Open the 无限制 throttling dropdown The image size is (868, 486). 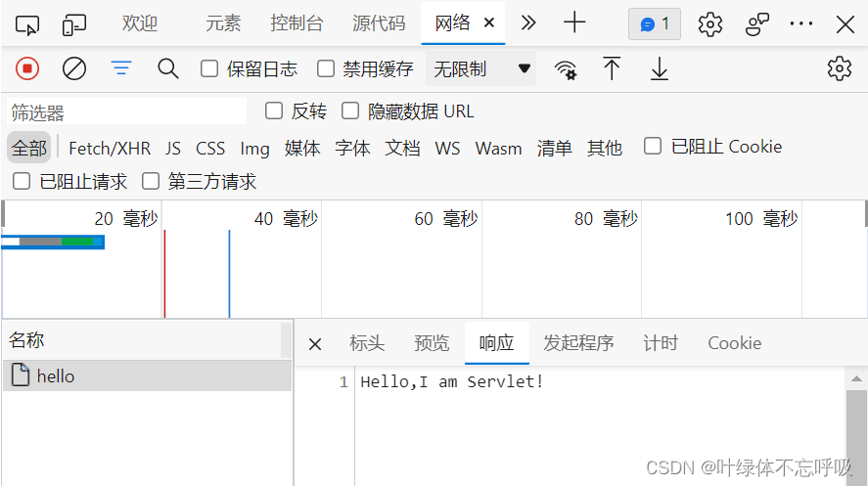[x=480, y=69]
